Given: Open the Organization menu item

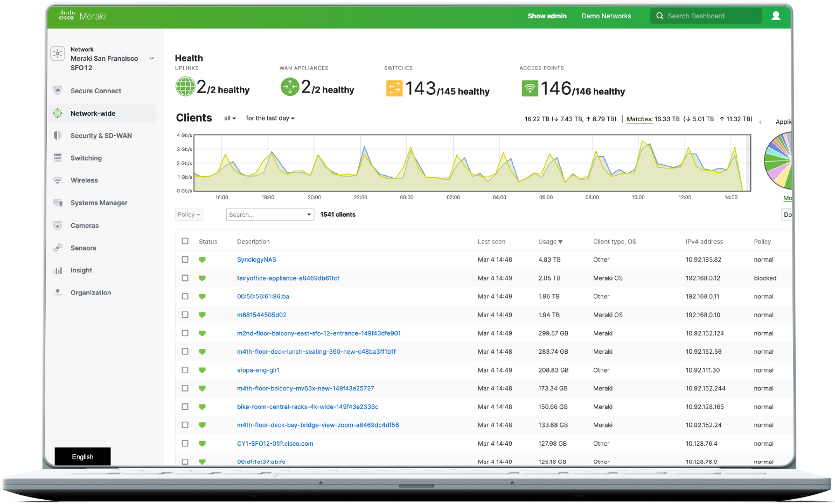Looking at the screenshot, I should [x=91, y=292].
